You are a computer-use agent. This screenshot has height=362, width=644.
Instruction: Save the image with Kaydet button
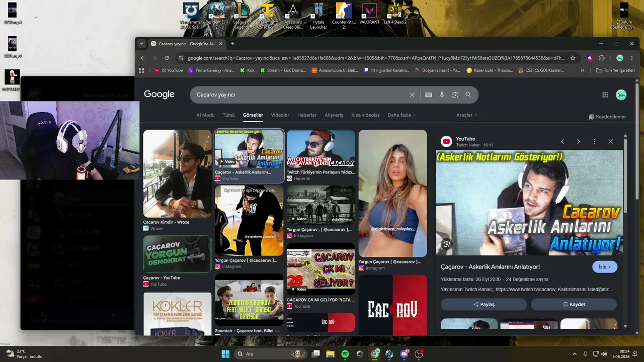(574, 304)
